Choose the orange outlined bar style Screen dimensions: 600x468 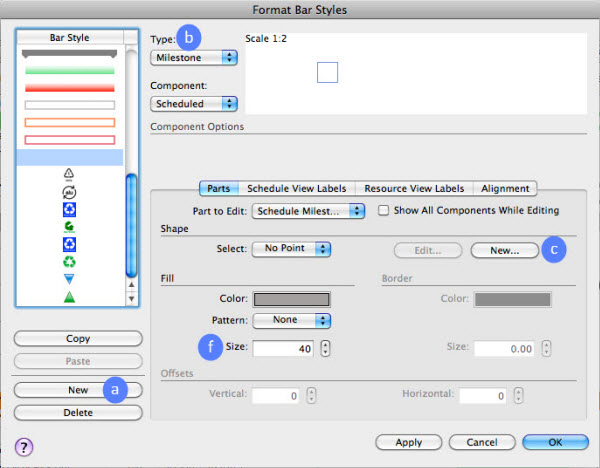[70, 122]
